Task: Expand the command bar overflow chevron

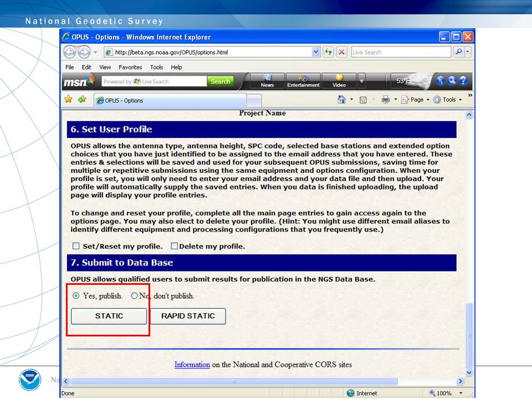Action: tap(470, 95)
